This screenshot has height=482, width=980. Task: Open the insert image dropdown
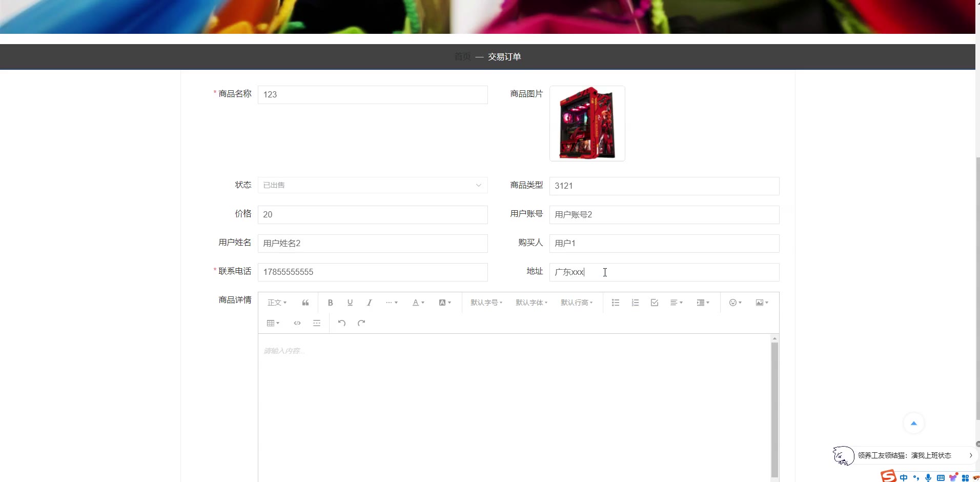pyautogui.click(x=762, y=303)
